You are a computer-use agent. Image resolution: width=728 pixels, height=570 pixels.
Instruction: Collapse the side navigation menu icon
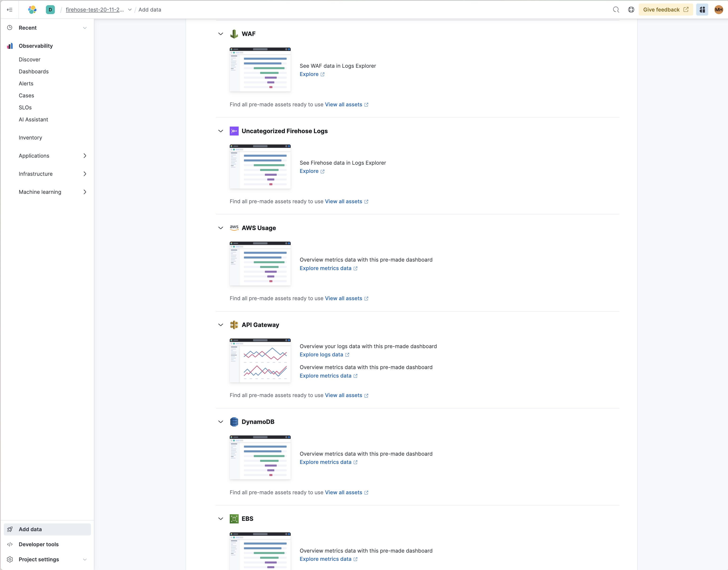point(10,10)
